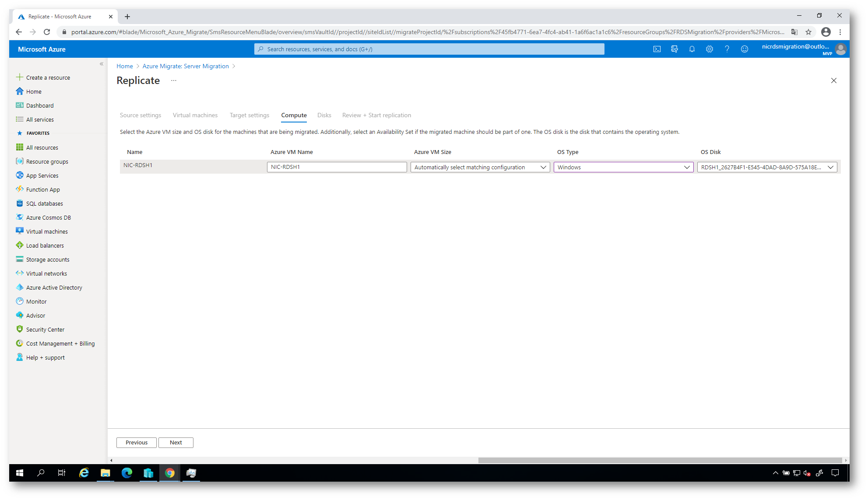This screenshot has width=868, height=500.
Task: Open Azure Migrate: Server Migration breadcrumb
Action: point(186,66)
